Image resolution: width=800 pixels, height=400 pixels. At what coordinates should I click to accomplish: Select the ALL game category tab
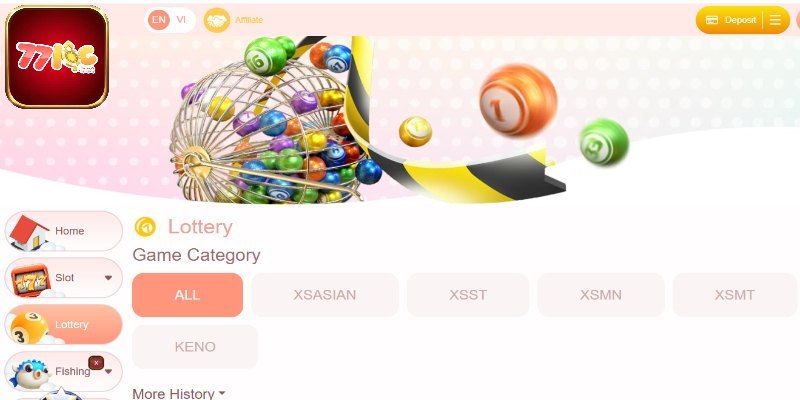(187, 295)
